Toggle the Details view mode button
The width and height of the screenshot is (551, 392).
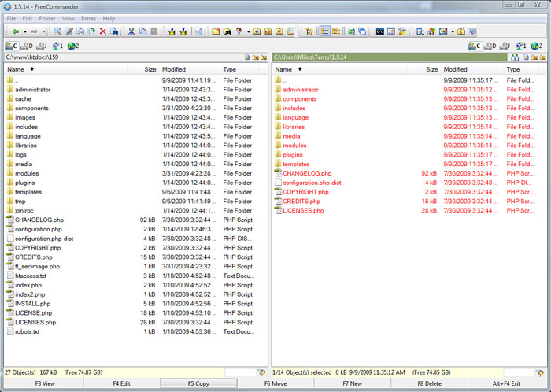click(x=324, y=31)
